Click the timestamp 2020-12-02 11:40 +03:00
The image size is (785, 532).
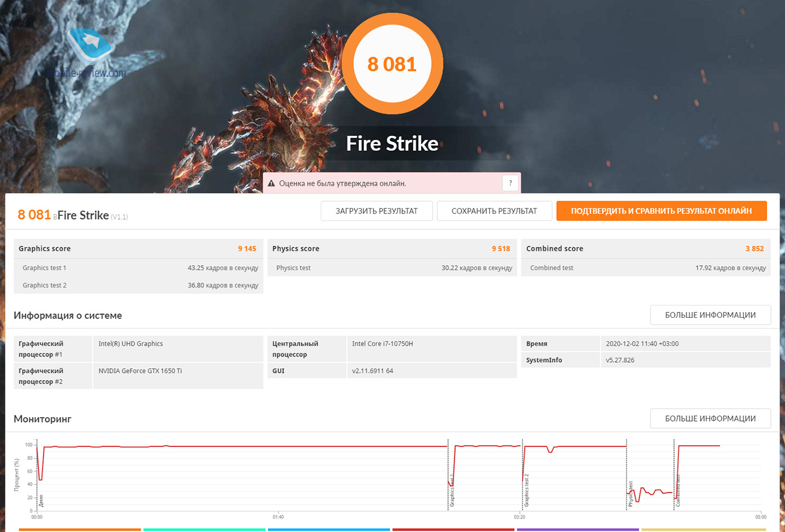tap(642, 344)
